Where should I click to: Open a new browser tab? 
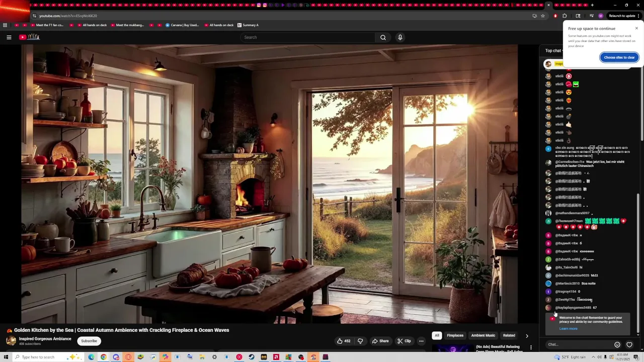tap(592, 5)
